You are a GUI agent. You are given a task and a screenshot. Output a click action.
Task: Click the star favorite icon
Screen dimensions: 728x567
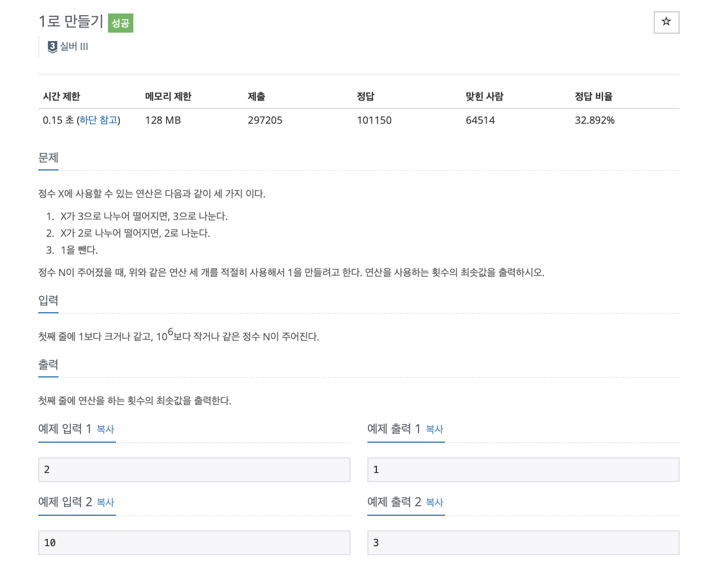coord(666,22)
